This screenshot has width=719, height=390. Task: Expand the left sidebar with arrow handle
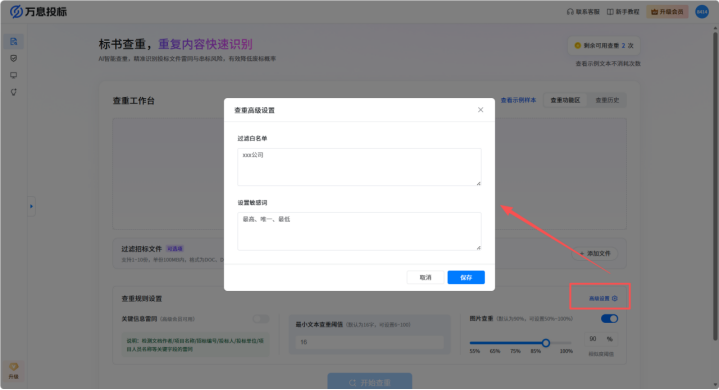point(31,206)
